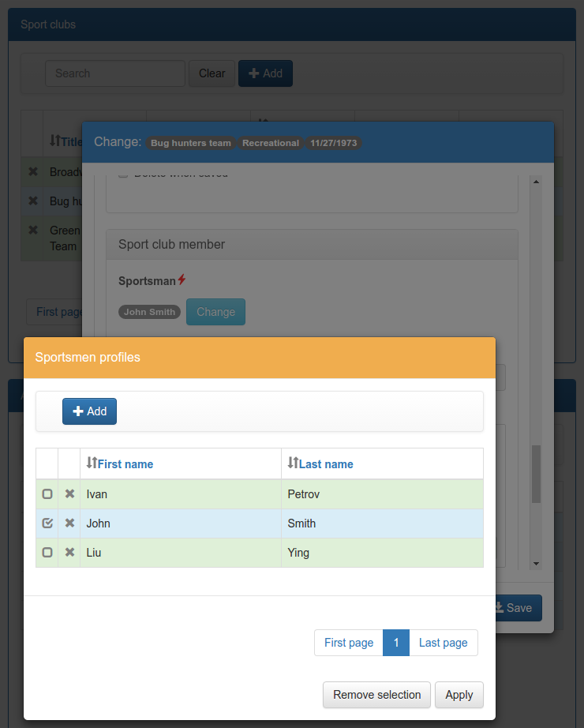Check the checkbox for Liu Ying
Viewport: 584px width, 728px height.
point(47,553)
